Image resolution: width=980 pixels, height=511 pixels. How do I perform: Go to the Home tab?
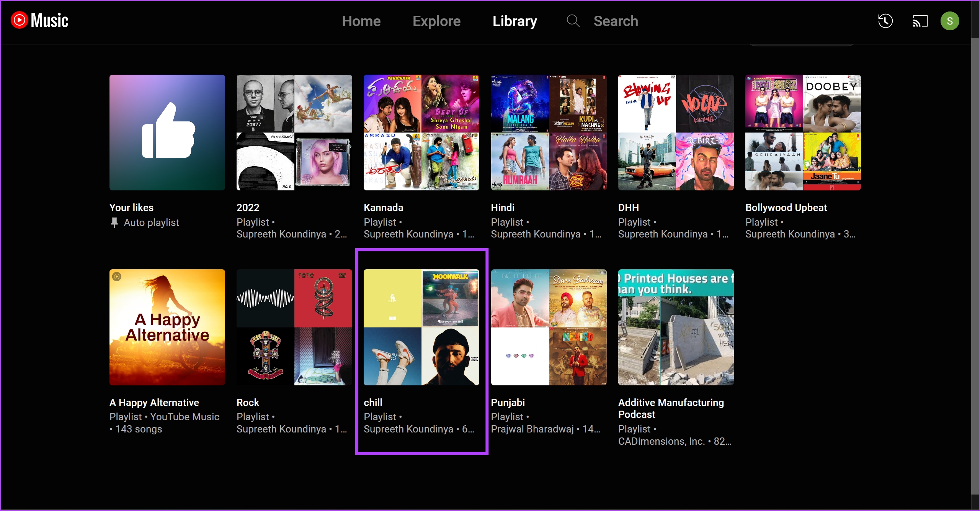(x=361, y=21)
